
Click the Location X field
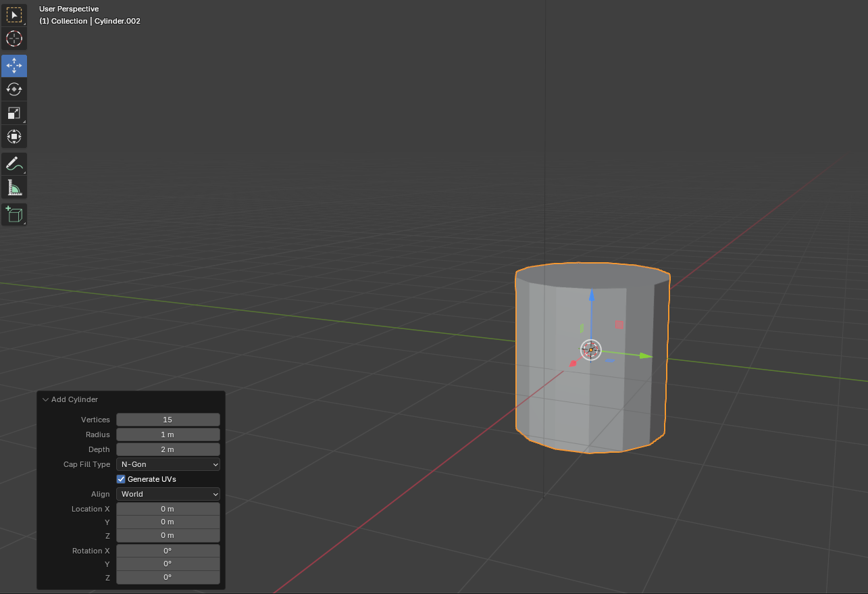tap(168, 509)
